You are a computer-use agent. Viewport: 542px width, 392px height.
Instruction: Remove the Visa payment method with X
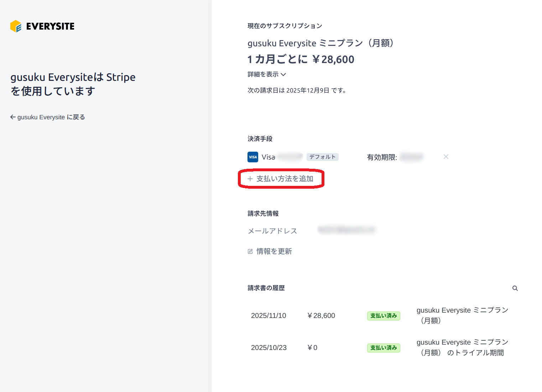click(x=446, y=157)
